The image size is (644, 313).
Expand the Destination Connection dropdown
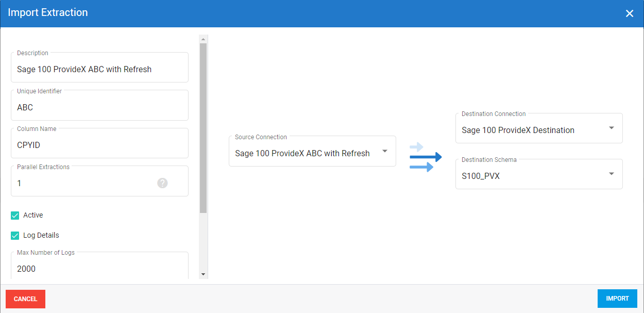[611, 128]
